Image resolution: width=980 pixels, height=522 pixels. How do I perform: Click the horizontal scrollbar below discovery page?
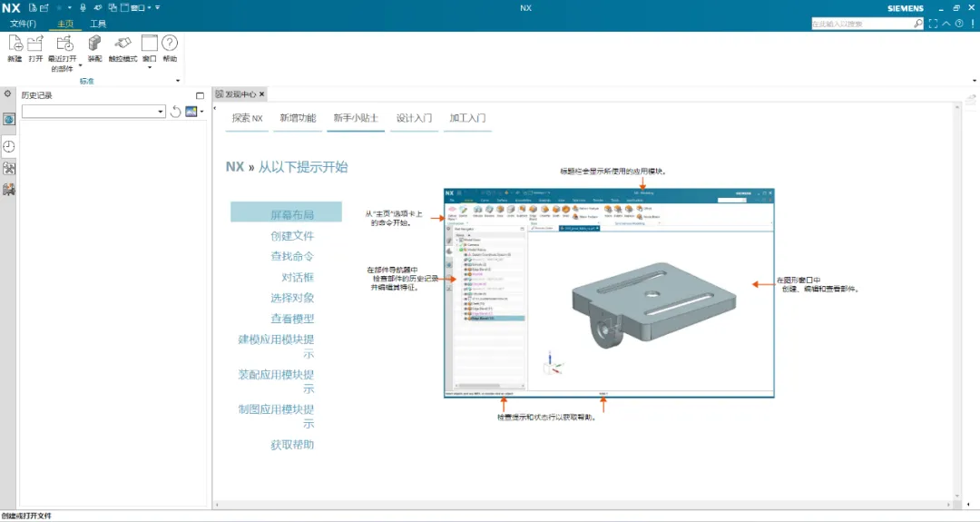(583, 504)
